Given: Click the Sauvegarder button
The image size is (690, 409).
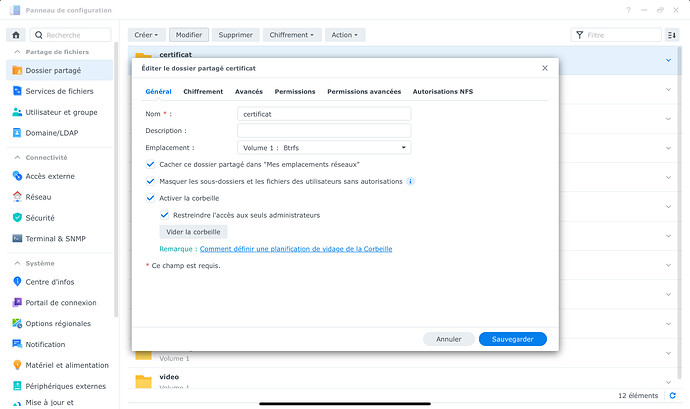Looking at the screenshot, I should point(512,339).
